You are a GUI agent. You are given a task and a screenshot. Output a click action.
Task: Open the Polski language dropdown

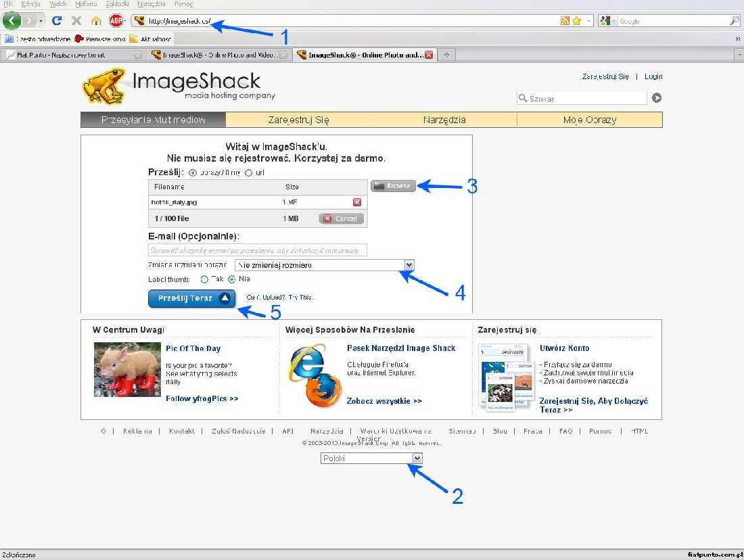coord(371,459)
